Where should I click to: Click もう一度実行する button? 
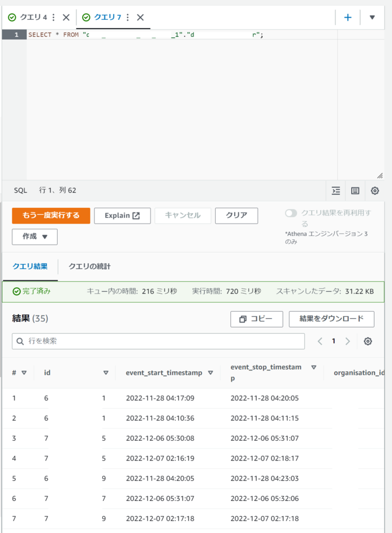(51, 215)
